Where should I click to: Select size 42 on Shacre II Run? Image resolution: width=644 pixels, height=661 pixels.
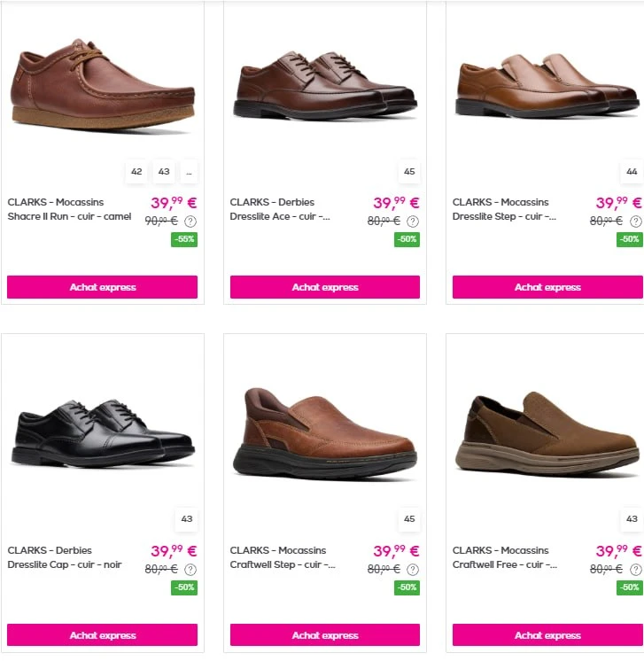coord(136,172)
